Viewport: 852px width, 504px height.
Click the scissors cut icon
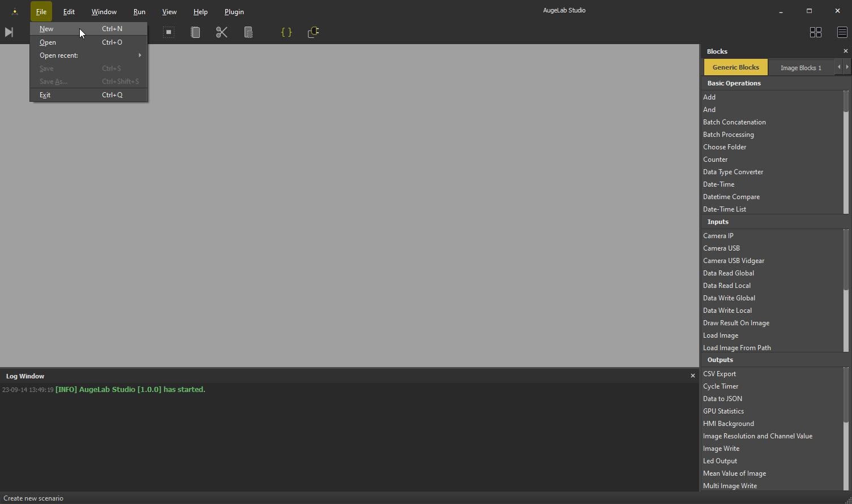[221, 32]
